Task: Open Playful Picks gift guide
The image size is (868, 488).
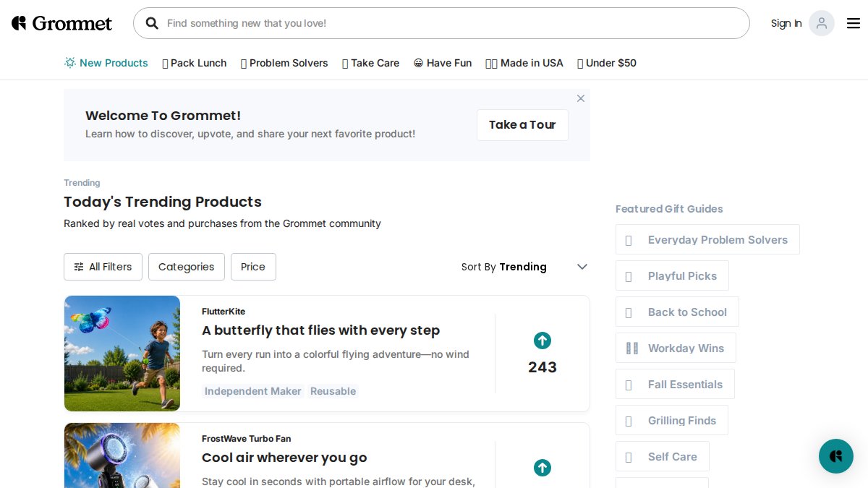Action: click(672, 275)
